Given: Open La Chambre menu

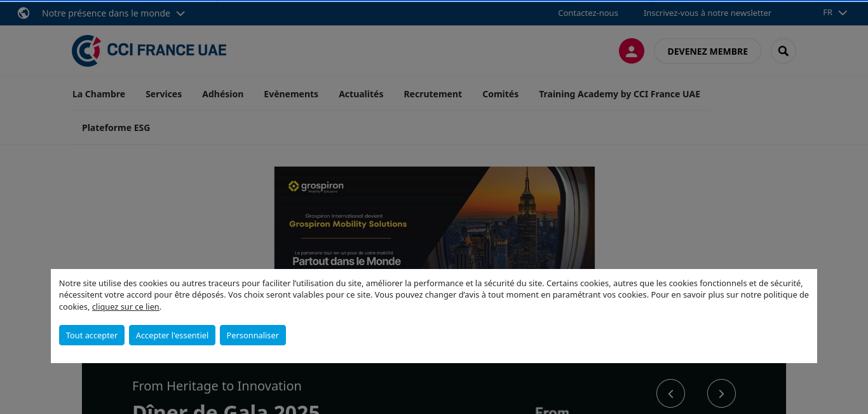Looking at the screenshot, I should point(98,94).
